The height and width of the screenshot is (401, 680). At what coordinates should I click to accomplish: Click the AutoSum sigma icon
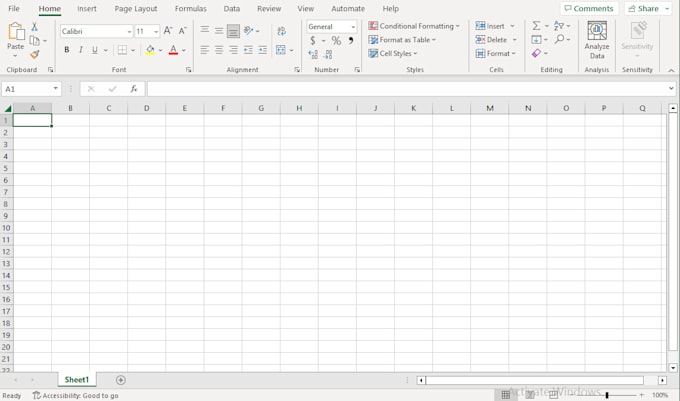pyautogui.click(x=536, y=26)
